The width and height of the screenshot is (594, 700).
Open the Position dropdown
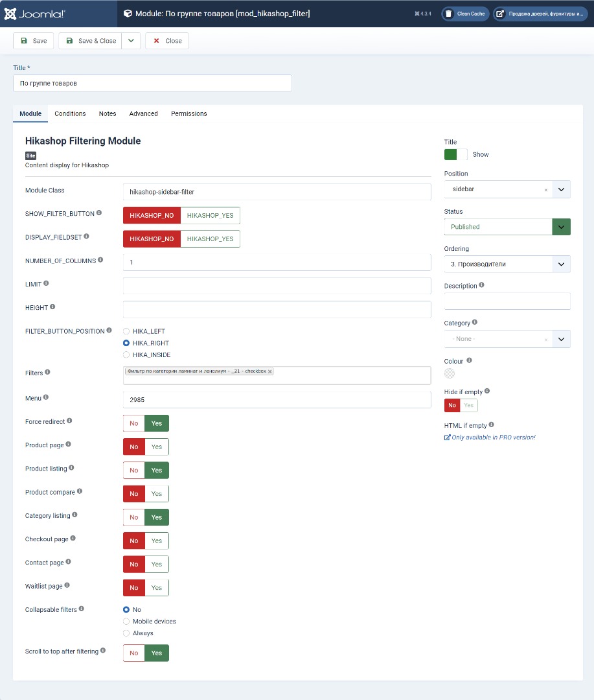[561, 189]
